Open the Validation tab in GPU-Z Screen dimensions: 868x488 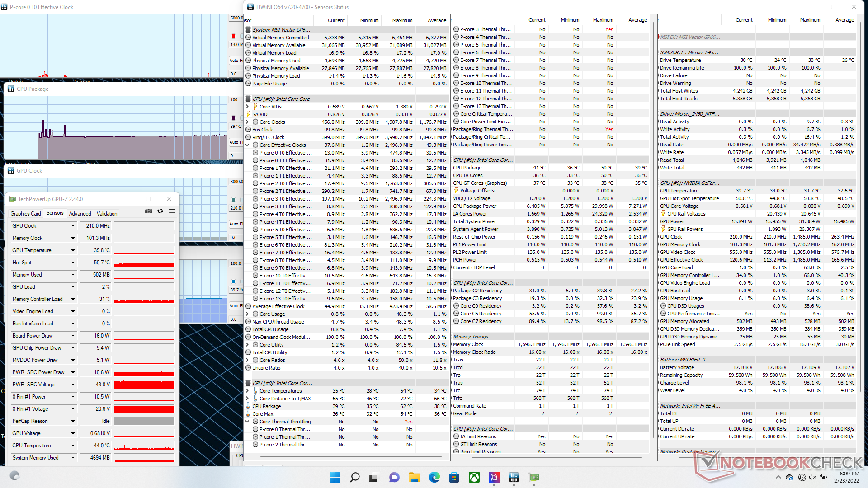tap(107, 214)
